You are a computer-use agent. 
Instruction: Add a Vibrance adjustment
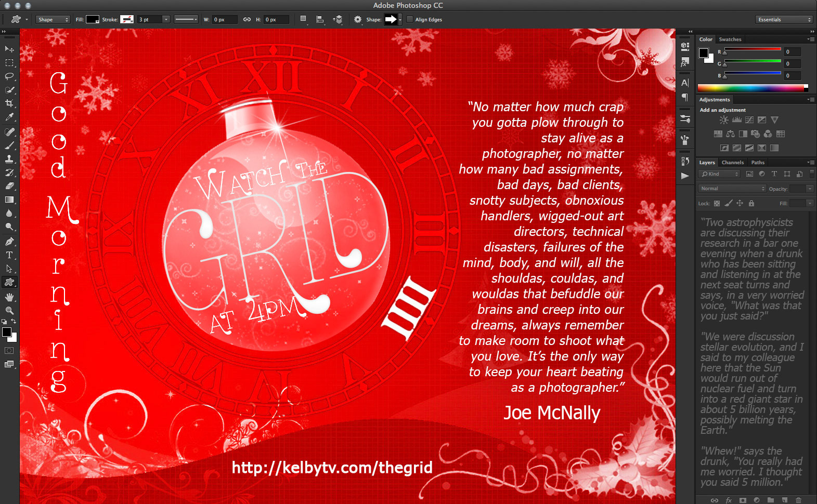click(775, 120)
